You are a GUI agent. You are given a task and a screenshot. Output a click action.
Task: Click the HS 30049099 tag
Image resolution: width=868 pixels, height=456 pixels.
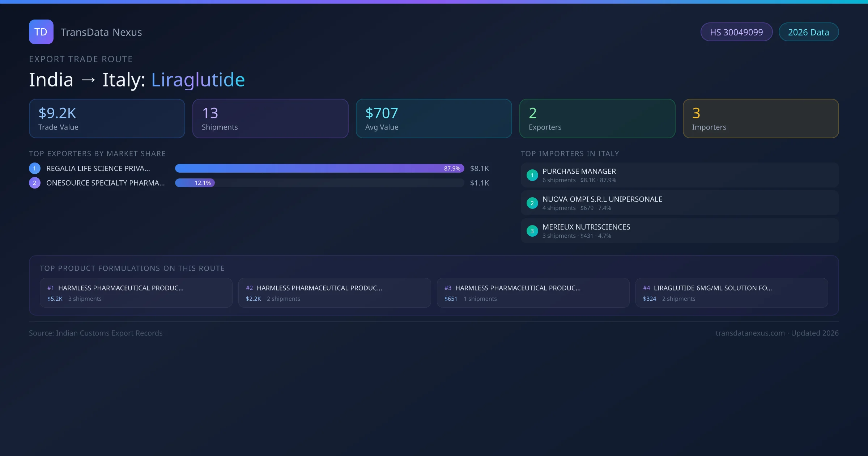tap(736, 32)
